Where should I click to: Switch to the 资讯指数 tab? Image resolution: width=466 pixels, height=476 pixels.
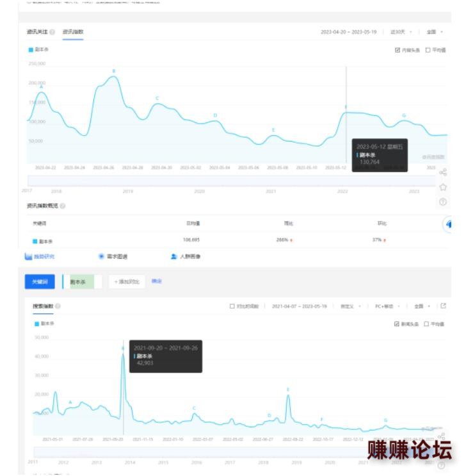pos(73,32)
